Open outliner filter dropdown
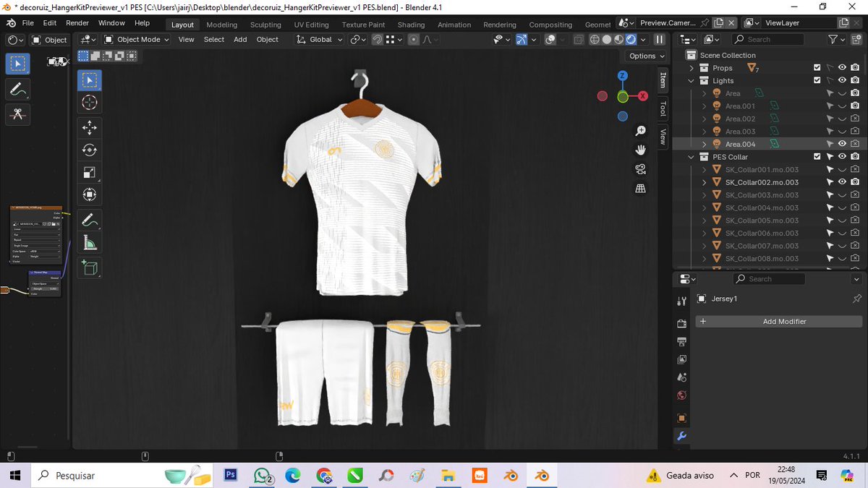868x488 pixels. [836, 40]
